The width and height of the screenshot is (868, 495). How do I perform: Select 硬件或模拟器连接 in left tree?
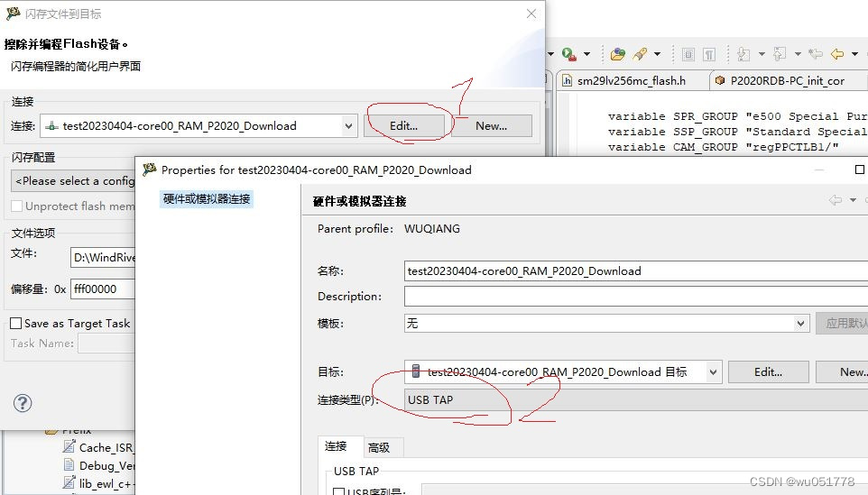[207, 199]
